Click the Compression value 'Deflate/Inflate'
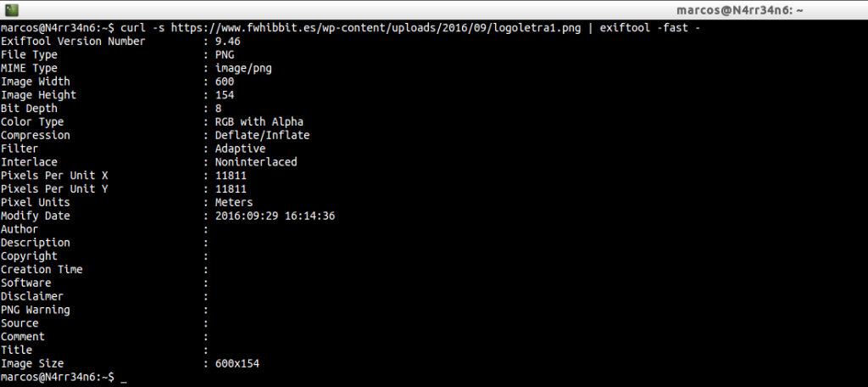The image size is (868, 387). click(263, 136)
